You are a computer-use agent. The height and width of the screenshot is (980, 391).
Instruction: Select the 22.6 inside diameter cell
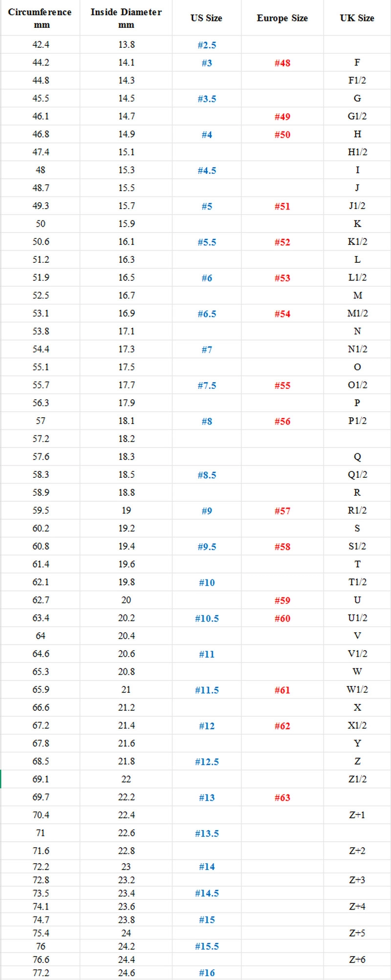point(126,833)
